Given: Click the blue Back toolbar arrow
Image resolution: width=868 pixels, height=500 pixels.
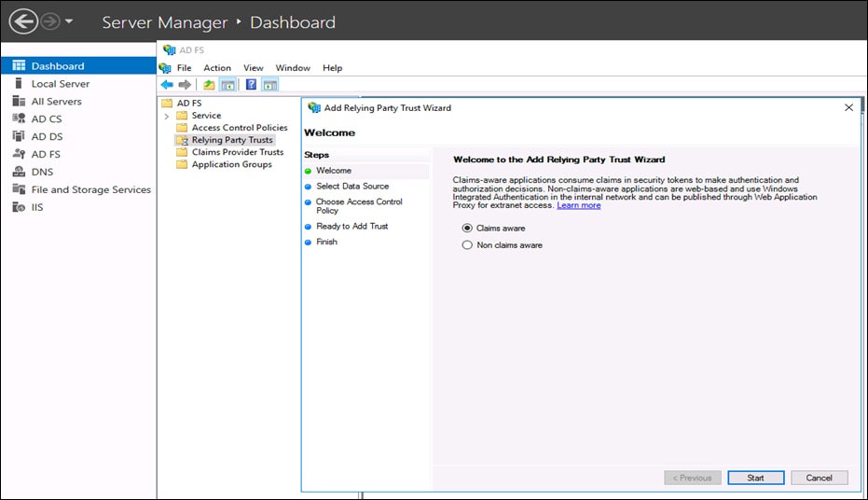Looking at the screenshot, I should click(x=167, y=85).
